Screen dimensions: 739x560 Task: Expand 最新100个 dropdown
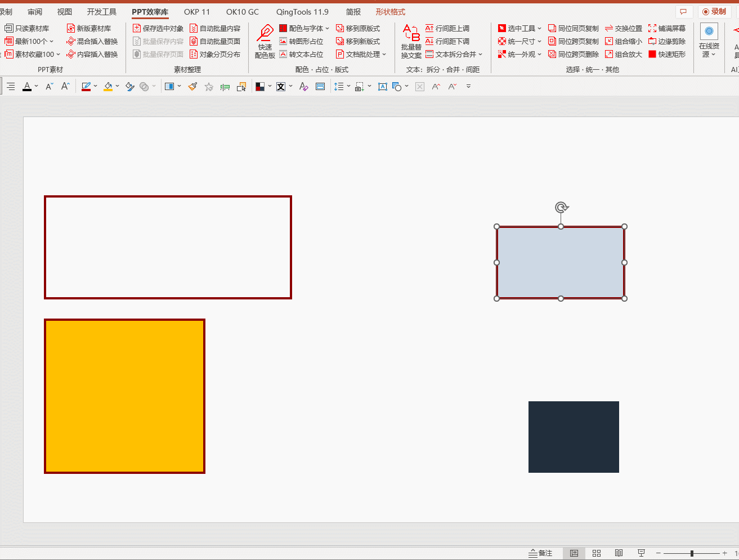tap(51, 41)
